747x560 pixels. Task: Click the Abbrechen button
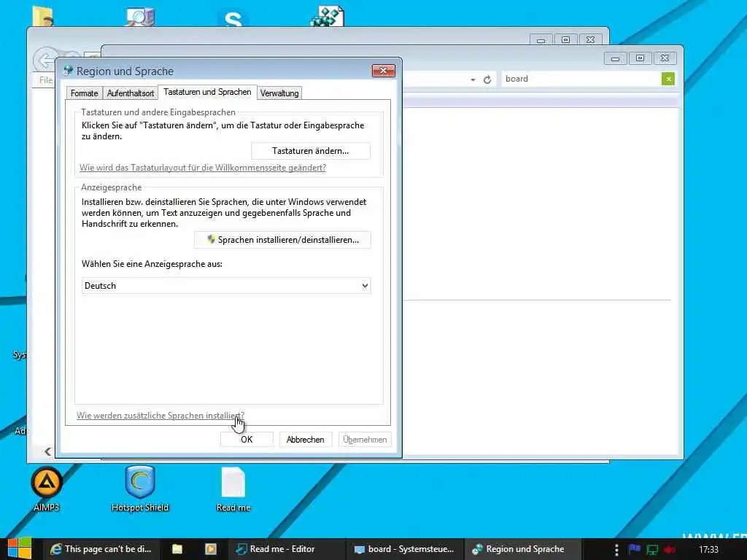306,440
